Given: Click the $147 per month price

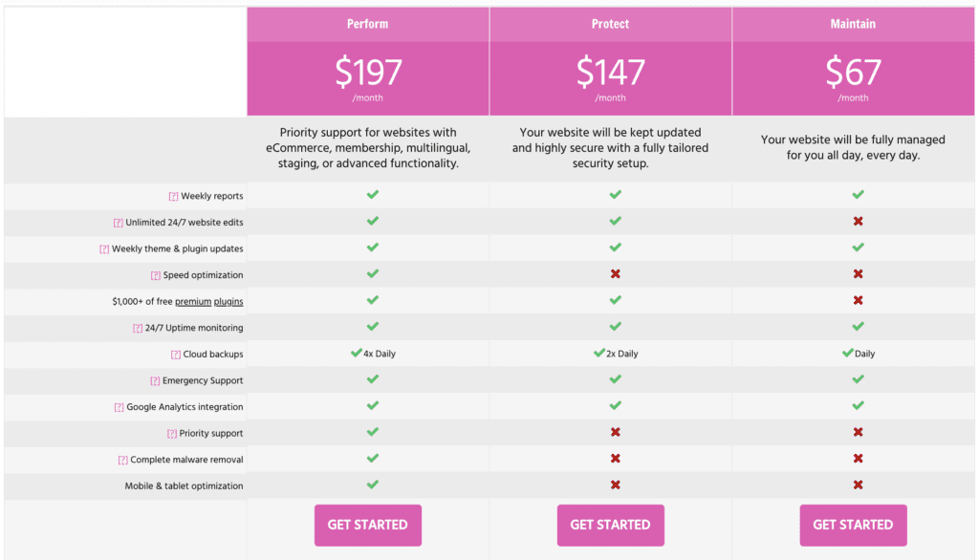Looking at the screenshot, I should 610,72.
